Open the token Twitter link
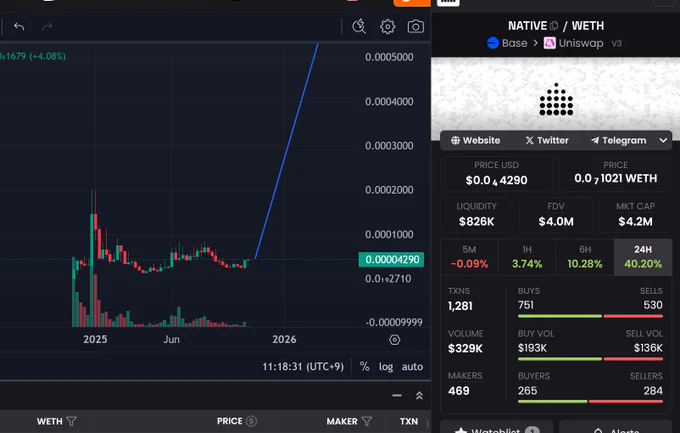Screen dimensions: 680x433 (x=547, y=140)
